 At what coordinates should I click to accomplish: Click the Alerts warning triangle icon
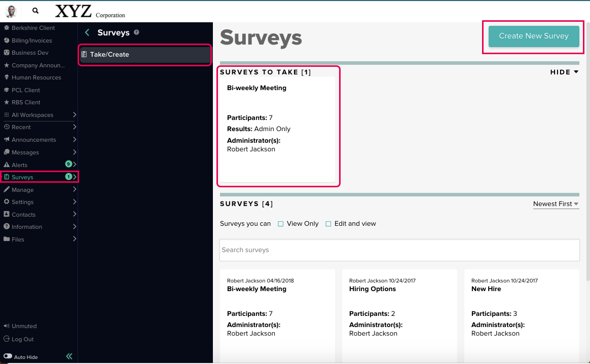point(7,165)
